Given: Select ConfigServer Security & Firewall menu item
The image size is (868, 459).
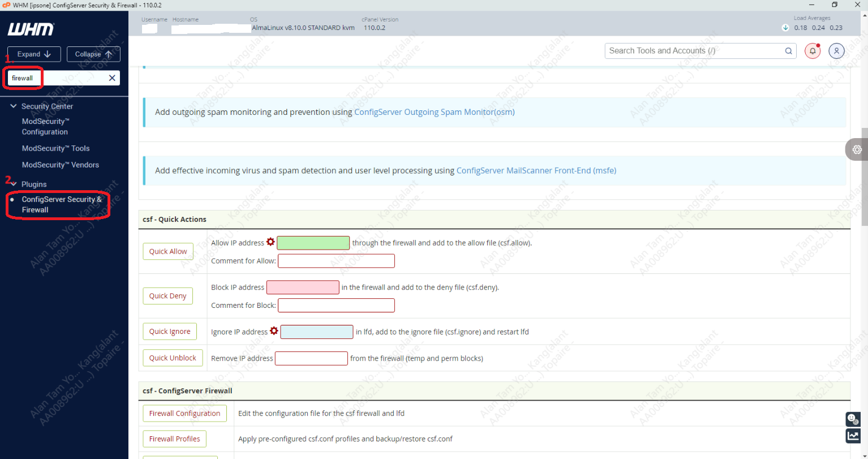Looking at the screenshot, I should click(61, 204).
